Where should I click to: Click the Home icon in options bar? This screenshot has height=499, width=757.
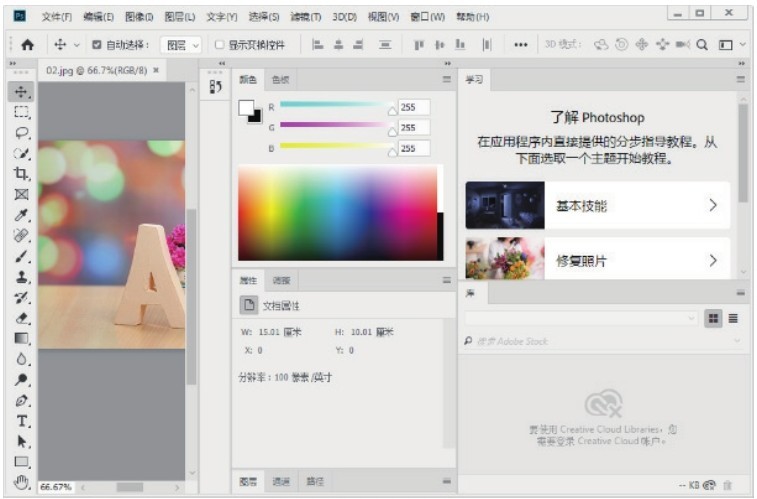tap(27, 45)
